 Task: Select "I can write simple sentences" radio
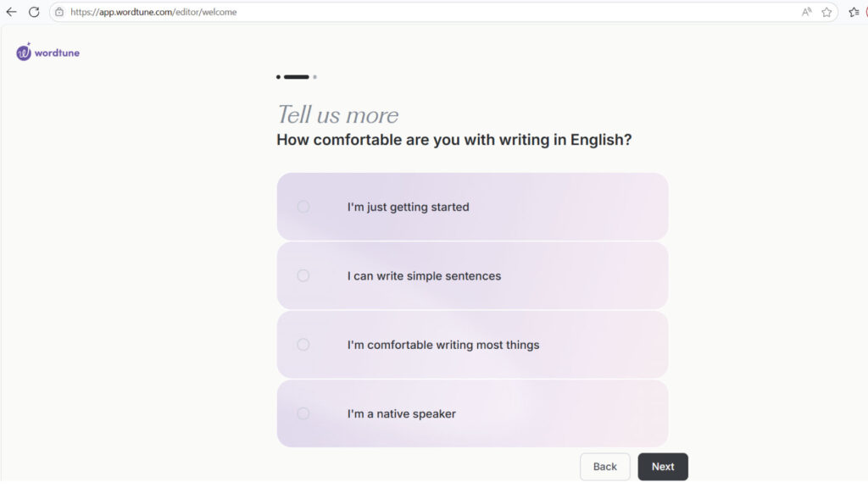click(x=303, y=275)
